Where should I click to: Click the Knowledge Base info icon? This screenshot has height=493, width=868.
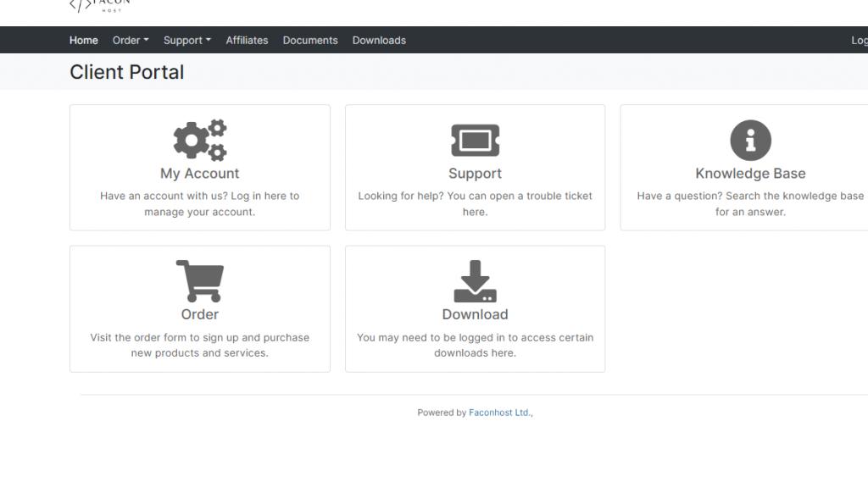[750, 140]
